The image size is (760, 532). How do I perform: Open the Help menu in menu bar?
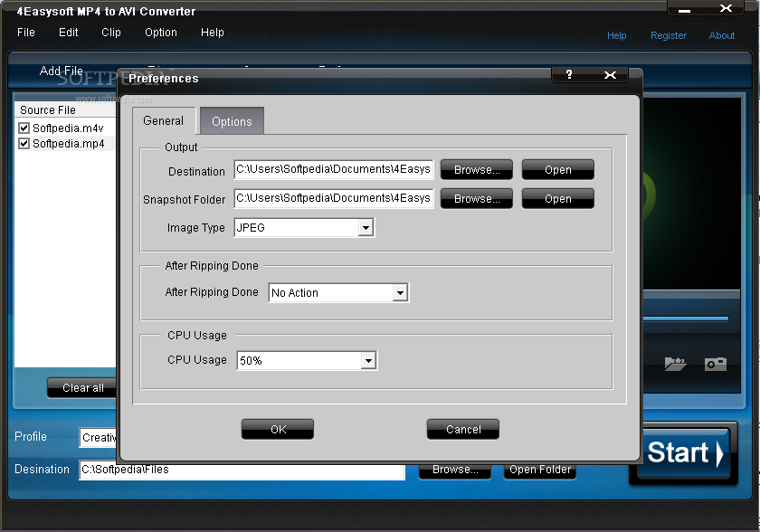tap(213, 33)
